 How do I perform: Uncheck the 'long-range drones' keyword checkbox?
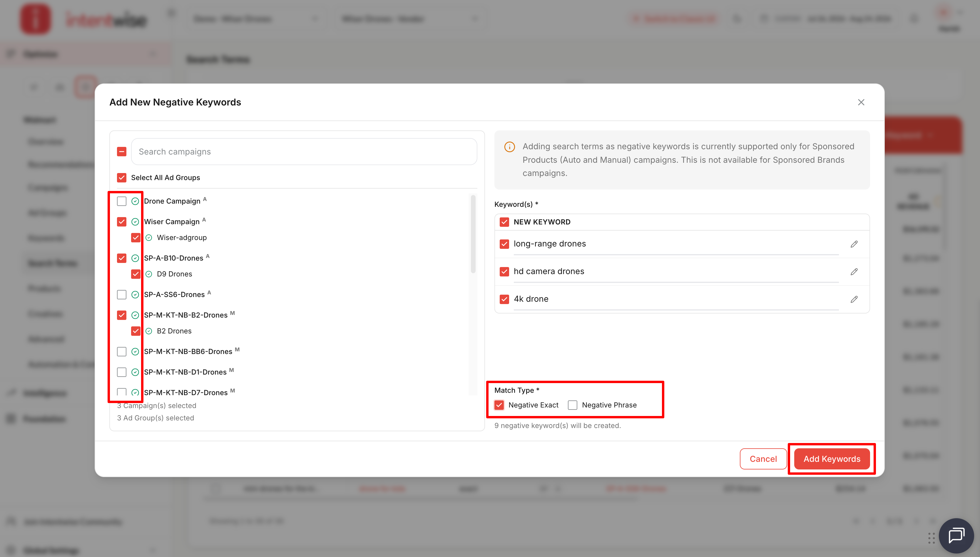coord(504,244)
